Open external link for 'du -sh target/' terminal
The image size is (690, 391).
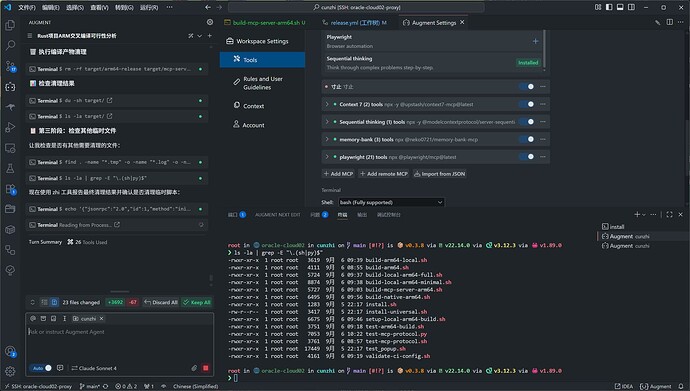[110, 101]
